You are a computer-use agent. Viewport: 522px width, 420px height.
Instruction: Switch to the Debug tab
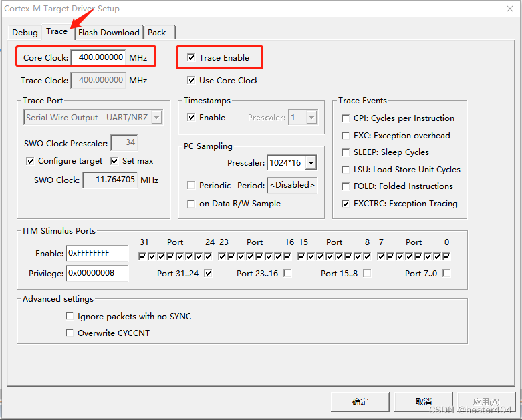(25, 33)
